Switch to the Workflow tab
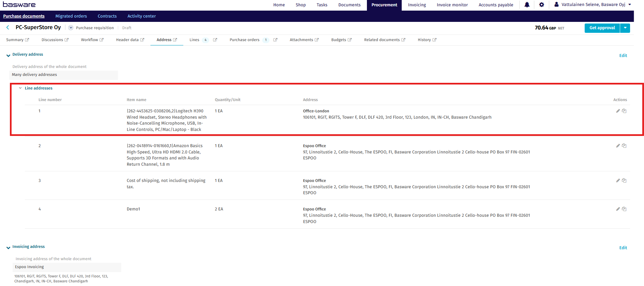Viewport: 644px width, 286px height. (x=89, y=40)
